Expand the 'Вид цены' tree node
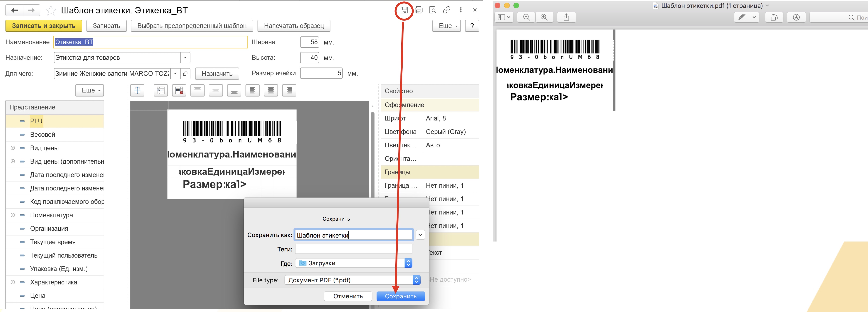 click(13, 148)
